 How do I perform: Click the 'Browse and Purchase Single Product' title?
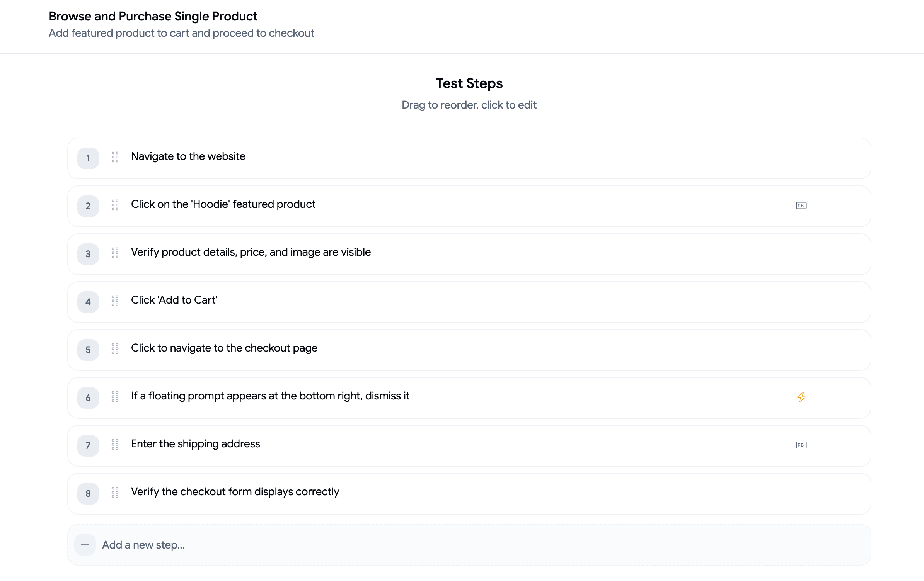coord(153,16)
